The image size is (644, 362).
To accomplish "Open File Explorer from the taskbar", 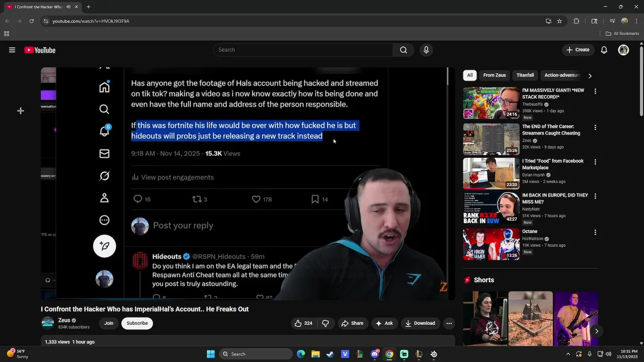I will coord(315,354).
